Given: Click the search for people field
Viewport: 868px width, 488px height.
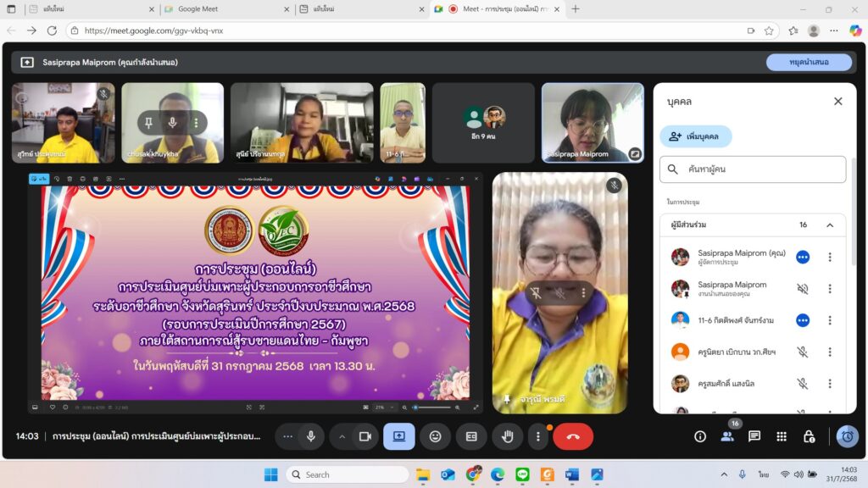Looking at the screenshot, I should (x=753, y=169).
